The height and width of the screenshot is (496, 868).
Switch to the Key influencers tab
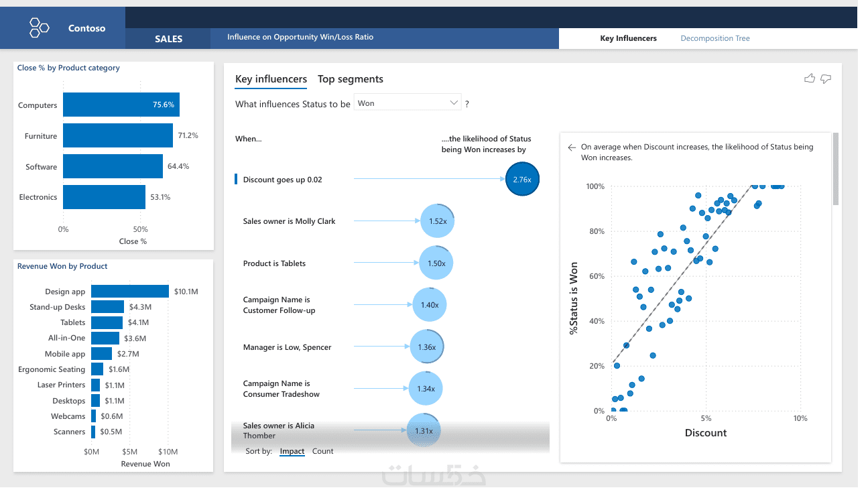pos(271,79)
